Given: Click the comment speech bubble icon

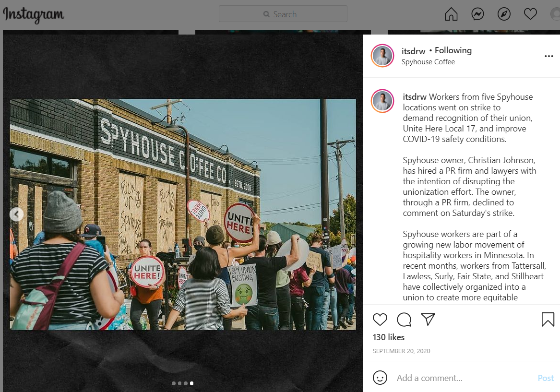Looking at the screenshot, I should point(404,320).
